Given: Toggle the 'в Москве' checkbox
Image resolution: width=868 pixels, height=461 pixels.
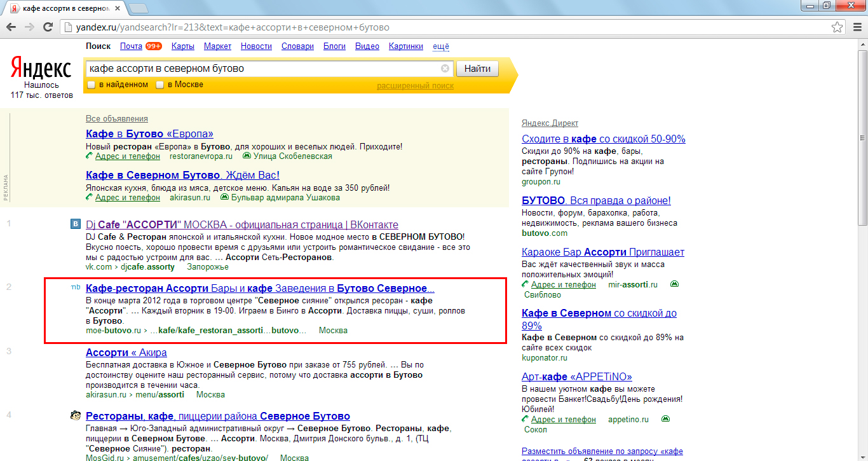Looking at the screenshot, I should (160, 85).
